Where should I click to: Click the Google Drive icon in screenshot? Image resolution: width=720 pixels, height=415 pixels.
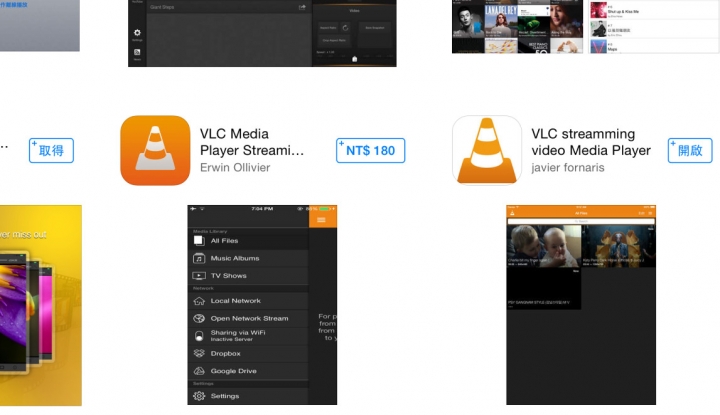tap(199, 371)
